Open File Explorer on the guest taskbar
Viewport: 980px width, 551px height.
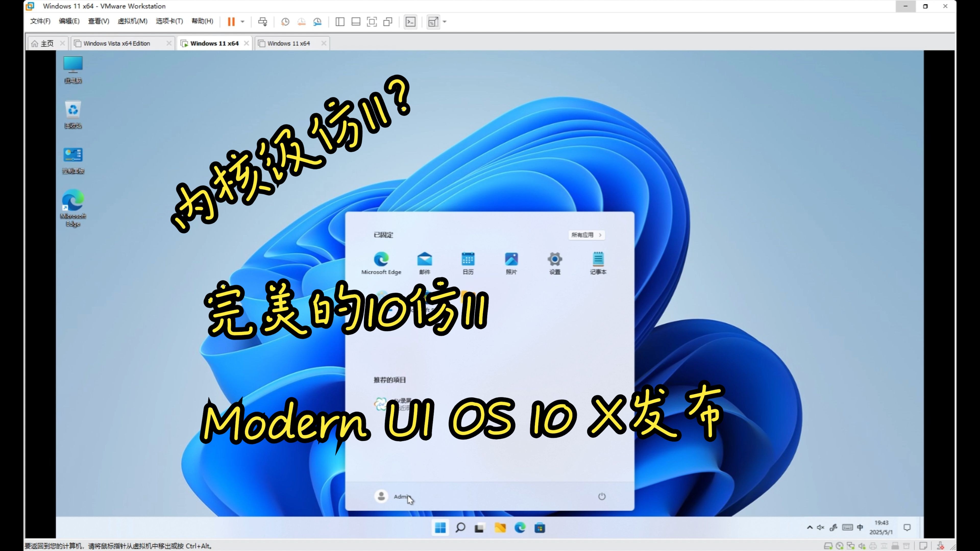[500, 528]
